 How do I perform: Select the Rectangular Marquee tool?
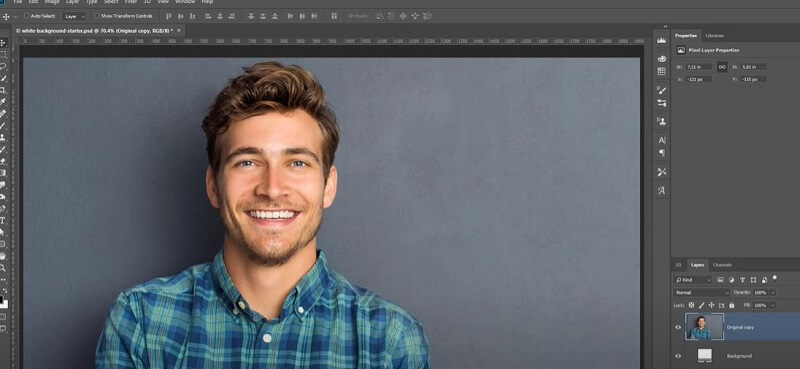(3, 54)
